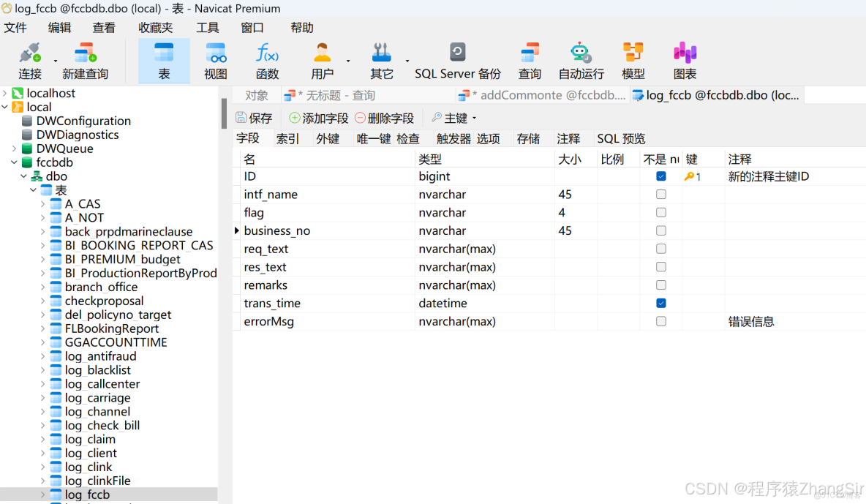Click the 连接 (Connection) icon
The height and width of the screenshot is (504, 866).
pos(29,60)
